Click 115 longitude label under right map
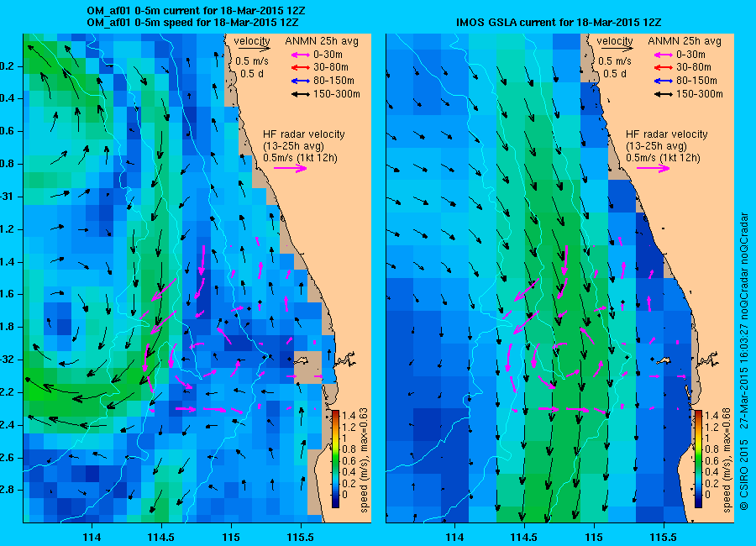756x546 pixels. (x=594, y=537)
